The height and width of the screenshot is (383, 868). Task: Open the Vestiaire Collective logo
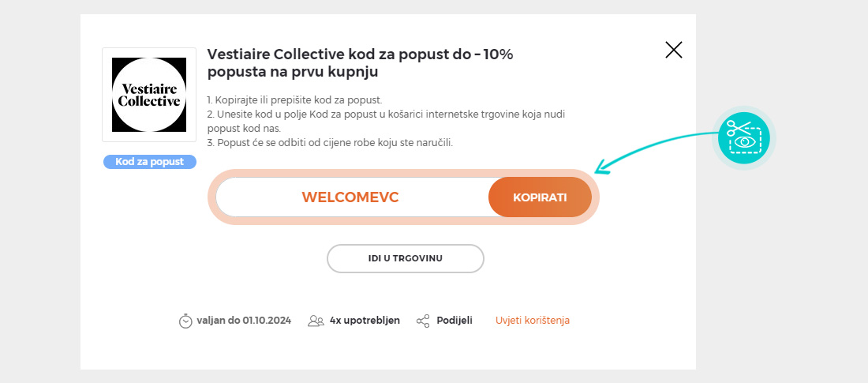coord(149,95)
